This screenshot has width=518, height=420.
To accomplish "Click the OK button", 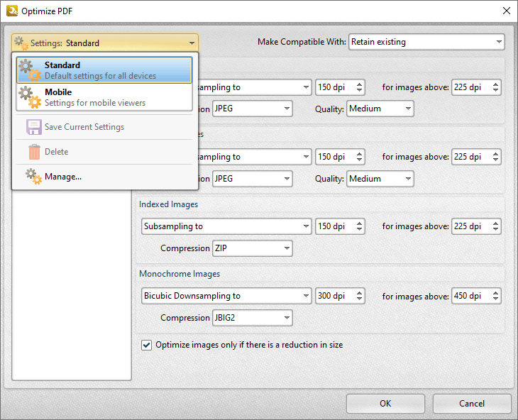I will (x=385, y=404).
